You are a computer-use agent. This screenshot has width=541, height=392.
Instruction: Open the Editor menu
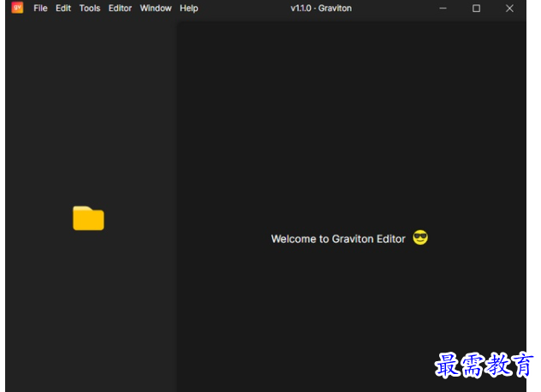[120, 9]
